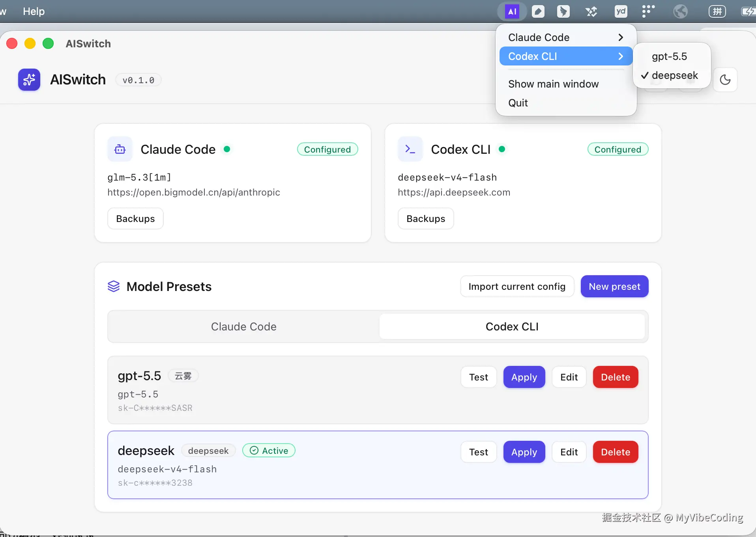
Task: Click the deepseek provider tag on deepseek preset
Action: (208, 451)
